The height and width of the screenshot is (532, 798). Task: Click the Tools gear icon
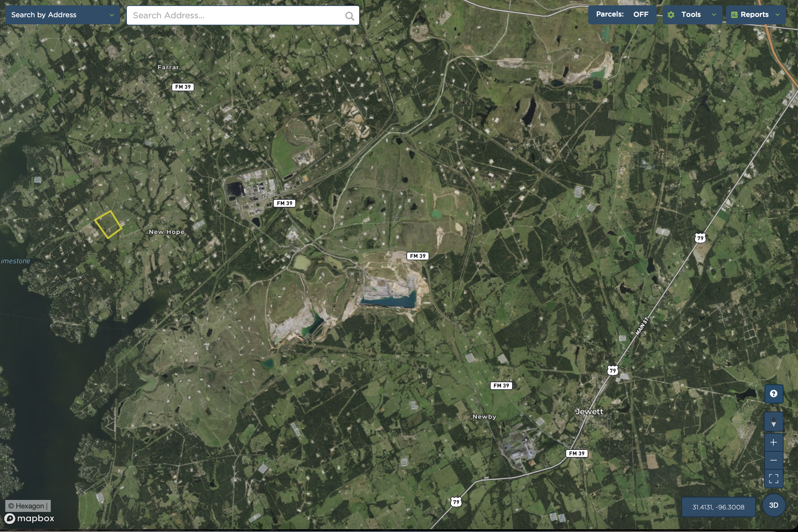[x=671, y=15]
